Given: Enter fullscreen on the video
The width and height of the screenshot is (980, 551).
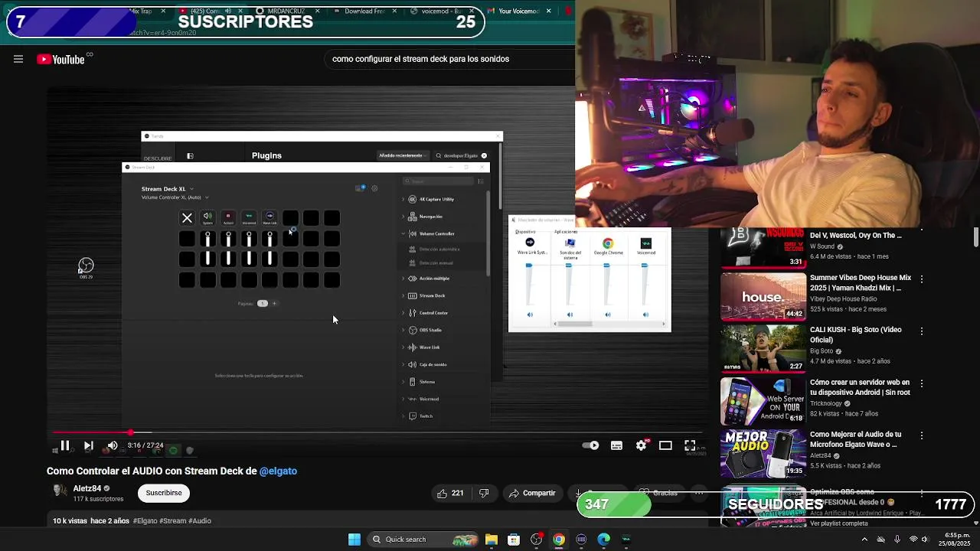Looking at the screenshot, I should (x=690, y=445).
